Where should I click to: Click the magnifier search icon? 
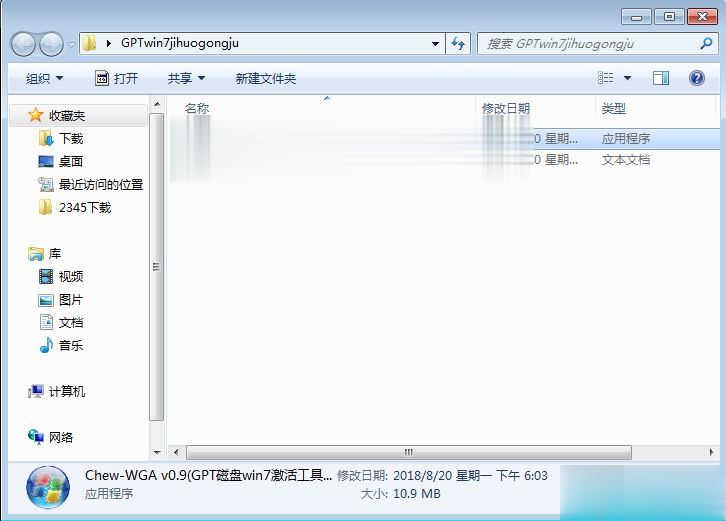706,44
